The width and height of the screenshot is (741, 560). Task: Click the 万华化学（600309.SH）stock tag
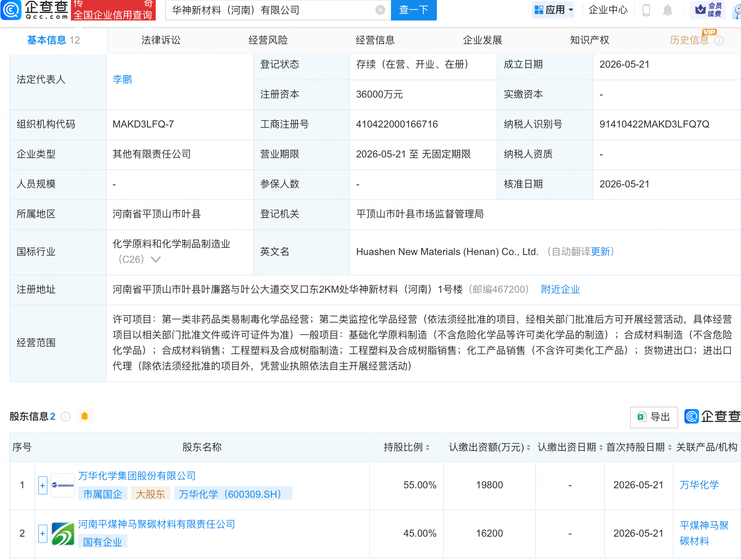[x=233, y=494]
